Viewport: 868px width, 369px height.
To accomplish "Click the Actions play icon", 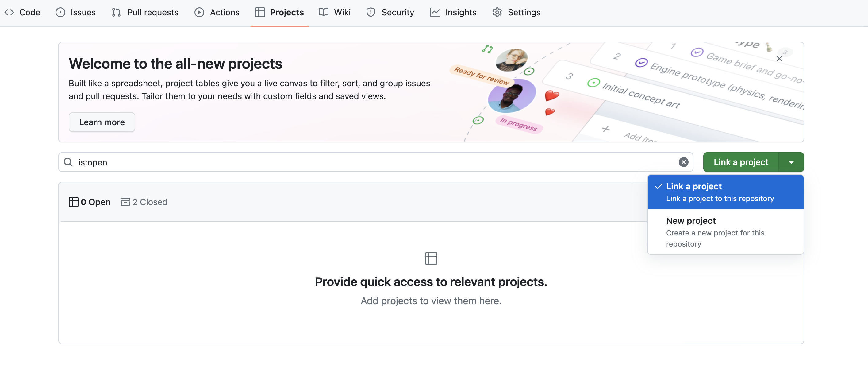I will [x=199, y=12].
